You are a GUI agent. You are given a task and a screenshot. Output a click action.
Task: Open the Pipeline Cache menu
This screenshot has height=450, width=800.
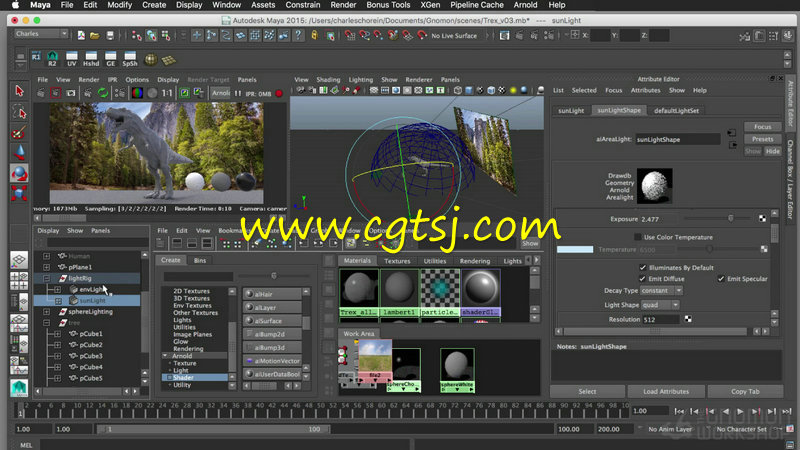[477, 5]
